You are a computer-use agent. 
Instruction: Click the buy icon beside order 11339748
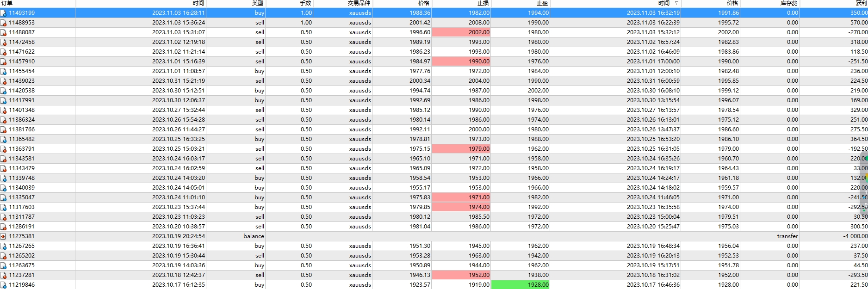click(x=3, y=178)
